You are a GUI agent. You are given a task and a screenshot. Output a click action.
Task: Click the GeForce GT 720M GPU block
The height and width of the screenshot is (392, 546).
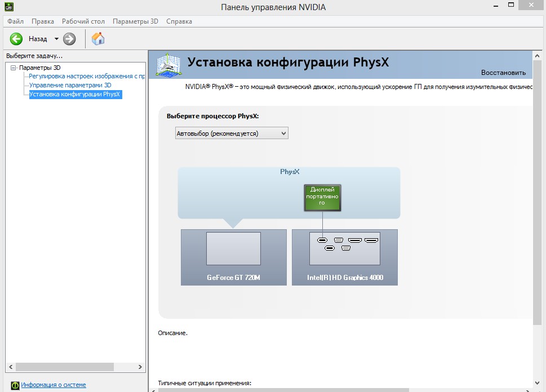(234, 257)
